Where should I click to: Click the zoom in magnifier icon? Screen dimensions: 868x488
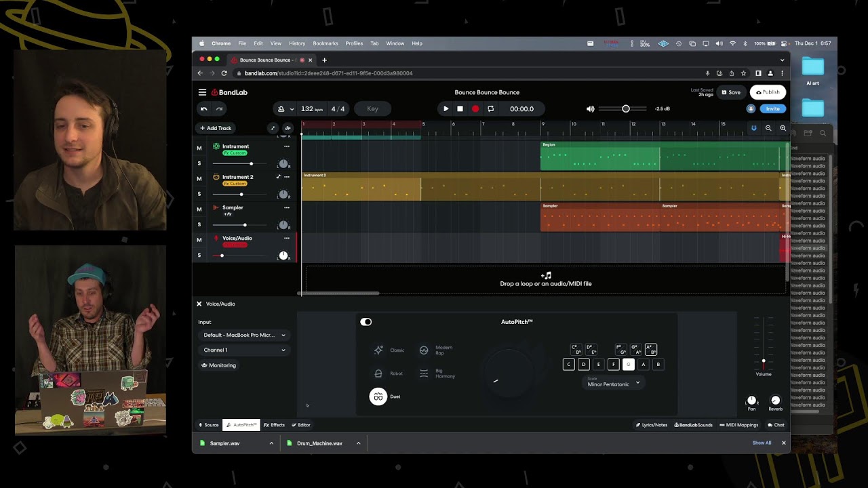(783, 128)
